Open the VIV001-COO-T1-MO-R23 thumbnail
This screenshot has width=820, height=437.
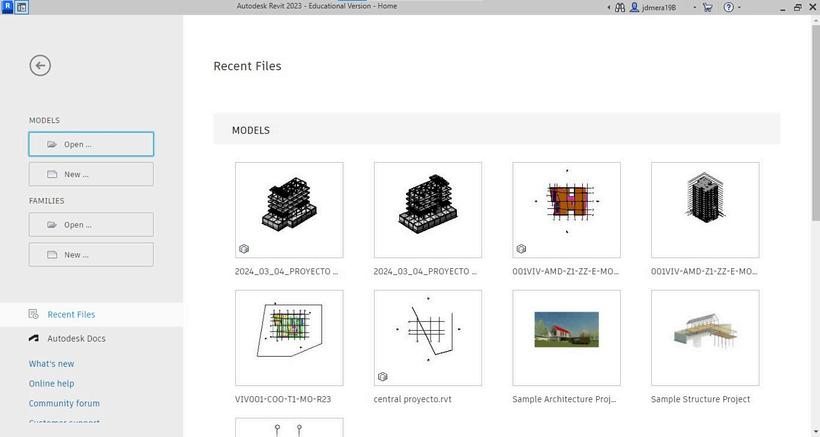click(x=289, y=338)
